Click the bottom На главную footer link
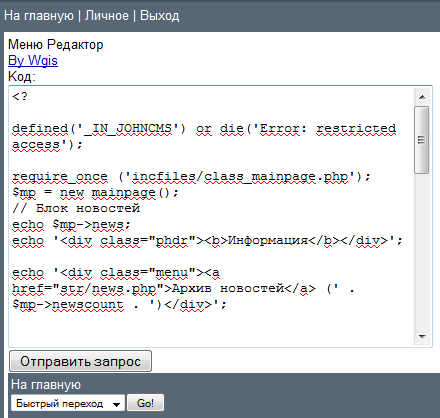Image resolution: width=440 pixels, height=418 pixels. 46,384
